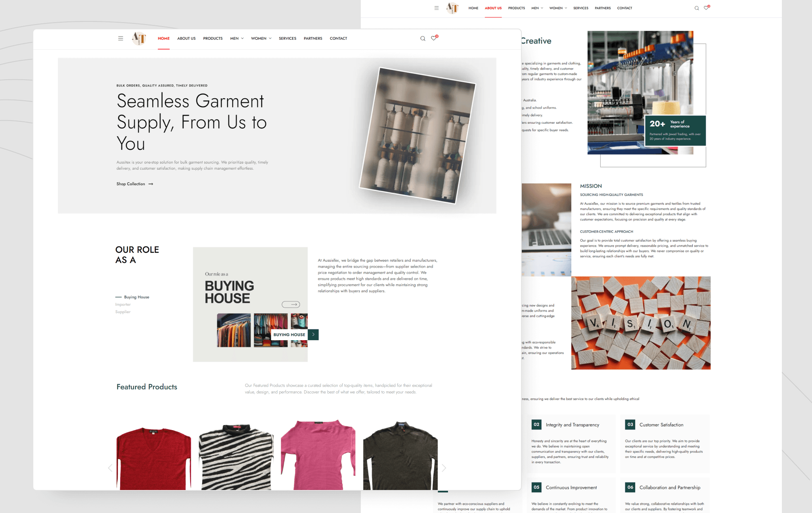Click the previous arrow on product carousel

pyautogui.click(x=110, y=468)
